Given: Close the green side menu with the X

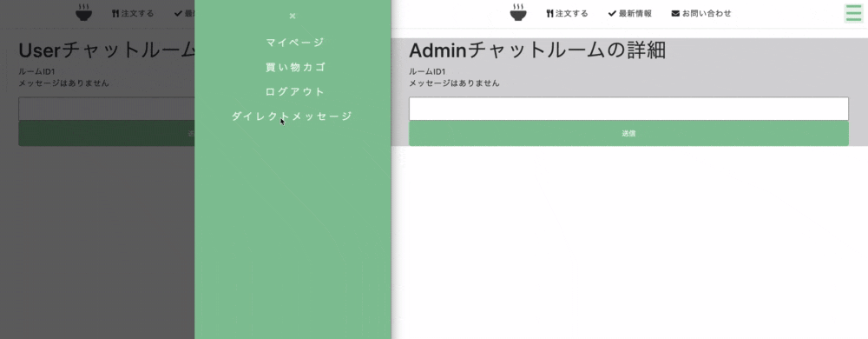Looking at the screenshot, I should tap(293, 16).
